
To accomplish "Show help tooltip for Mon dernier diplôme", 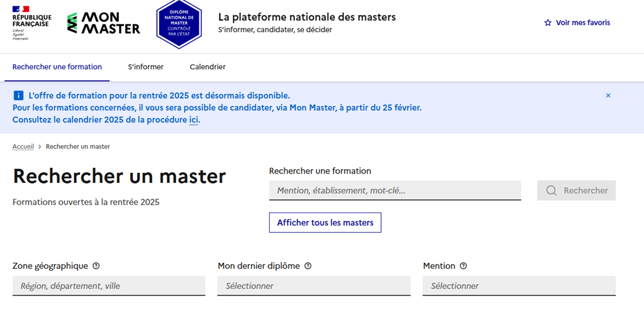I will coord(308,266).
